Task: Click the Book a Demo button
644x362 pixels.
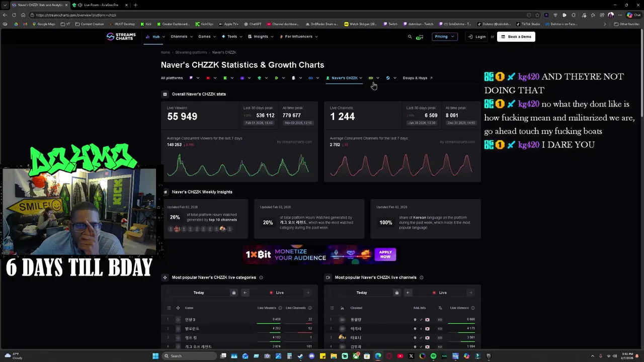Action: pos(516,37)
